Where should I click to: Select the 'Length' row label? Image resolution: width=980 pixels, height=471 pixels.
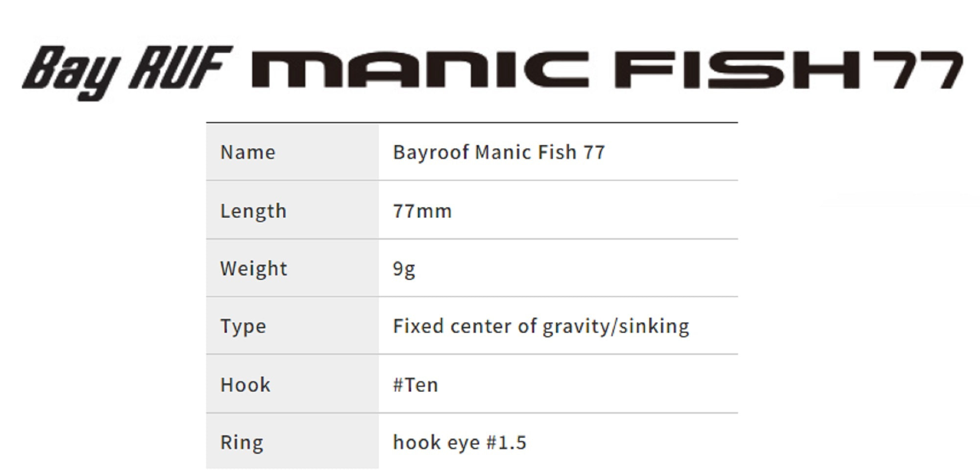(253, 211)
